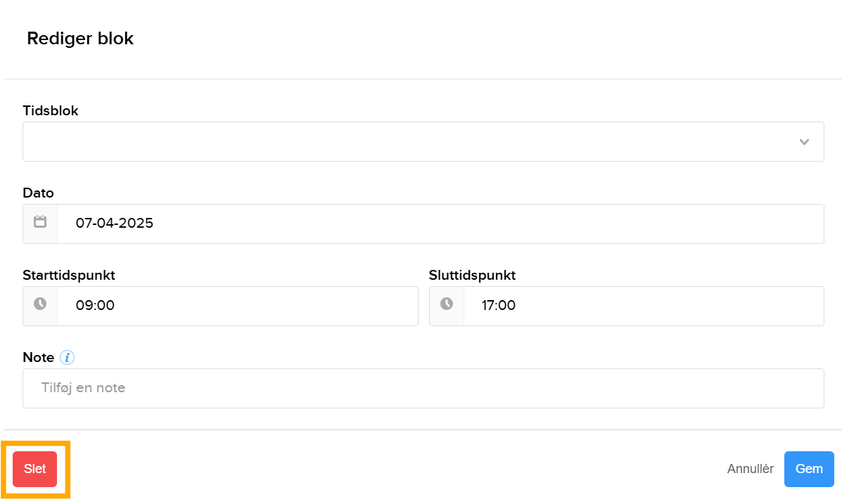Click the calendar icon beside the date
Image resolution: width=842 pixels, height=504 pixels.
[x=40, y=224]
